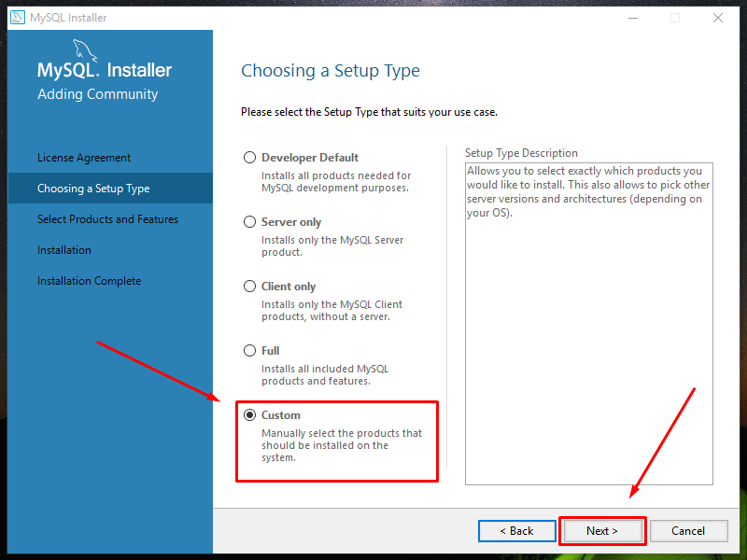747x560 pixels.
Task: Click the Installation sidebar step
Action: tap(64, 250)
